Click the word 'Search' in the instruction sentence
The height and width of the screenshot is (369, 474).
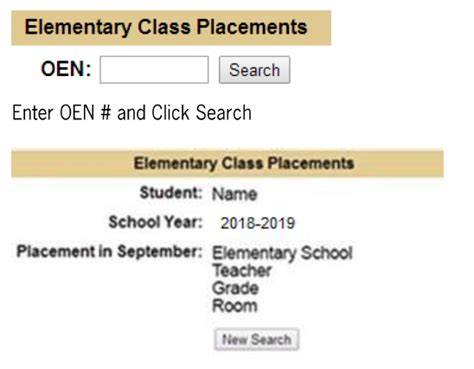coord(224,113)
